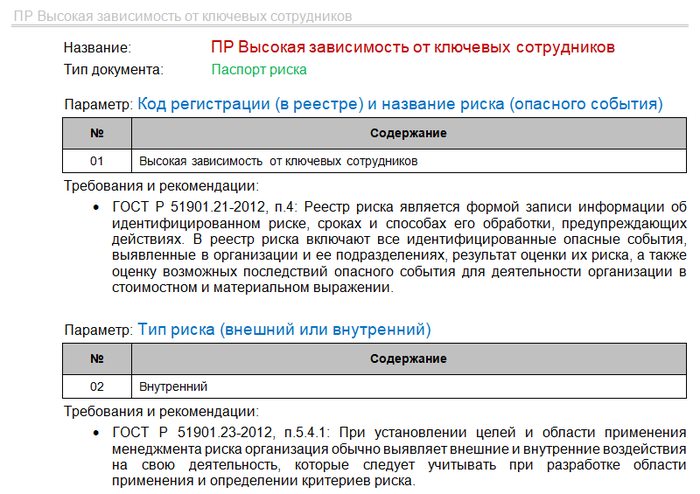Click "Параметр:" label before the Тип риска heading
The image size is (700, 494).
[x=98, y=330]
